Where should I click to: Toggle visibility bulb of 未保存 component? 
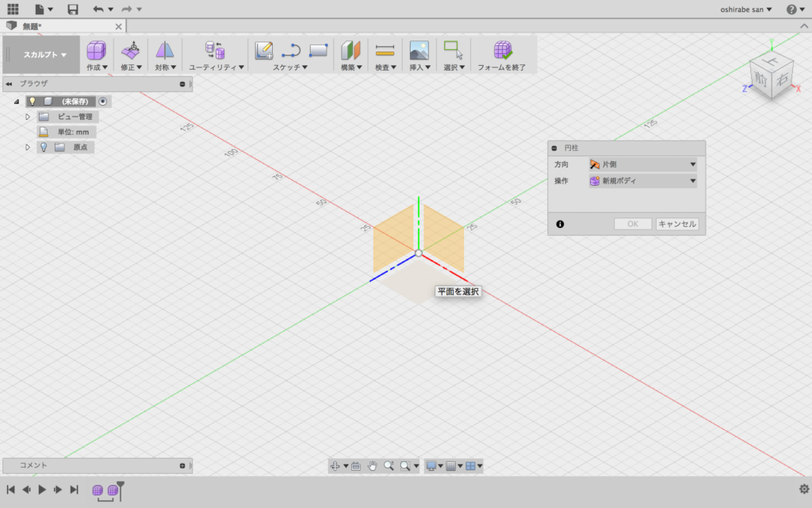pyautogui.click(x=32, y=102)
